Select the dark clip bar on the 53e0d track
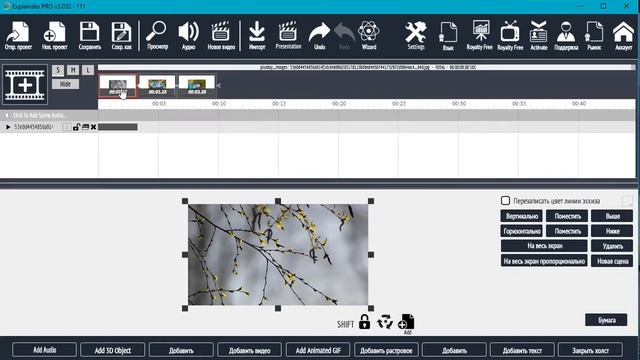640x360 pixels. point(118,127)
